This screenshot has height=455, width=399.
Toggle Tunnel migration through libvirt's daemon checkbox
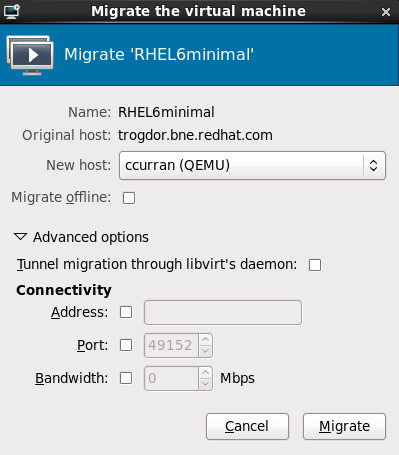[x=315, y=265]
